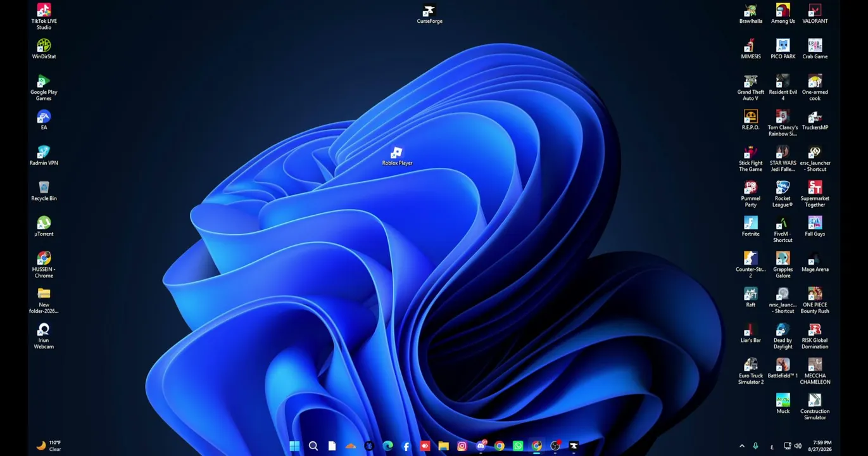Select the Radmin VPN shortcut

tap(44, 155)
